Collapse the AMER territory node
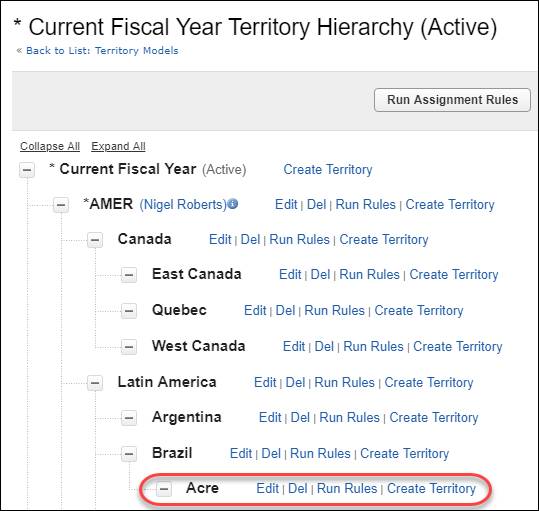 pyautogui.click(x=61, y=205)
